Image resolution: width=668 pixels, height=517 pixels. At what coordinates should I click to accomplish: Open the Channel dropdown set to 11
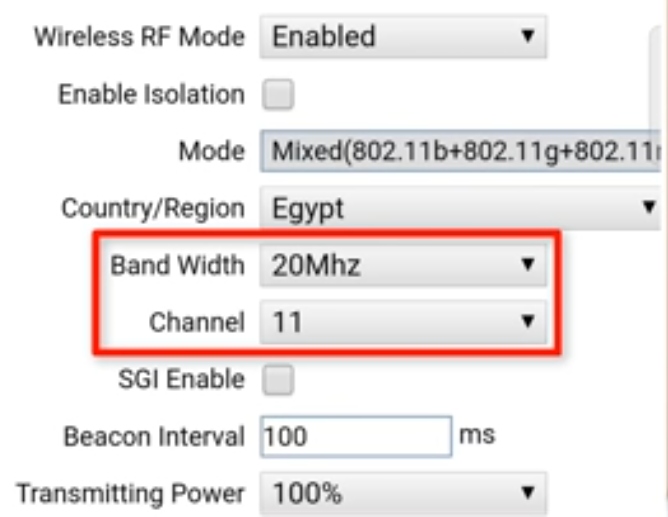tap(403, 322)
